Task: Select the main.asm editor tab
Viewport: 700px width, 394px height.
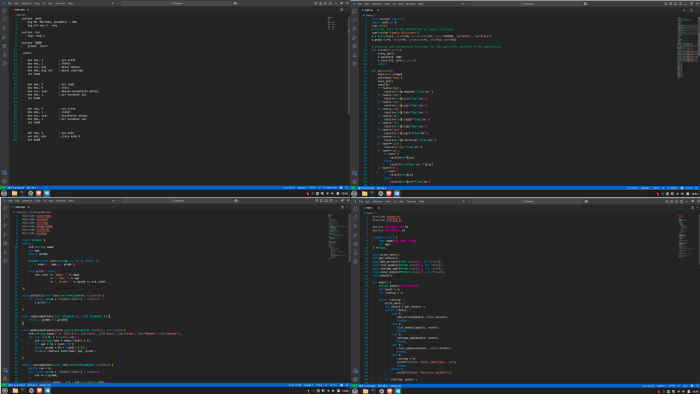Action: [20, 9]
